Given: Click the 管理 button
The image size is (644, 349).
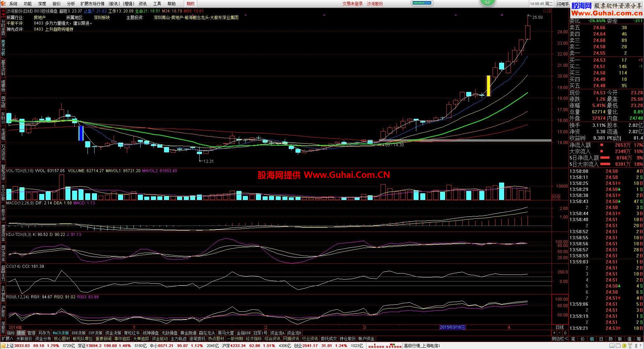Looking at the screenshot, I should pyautogui.click(x=31, y=333).
